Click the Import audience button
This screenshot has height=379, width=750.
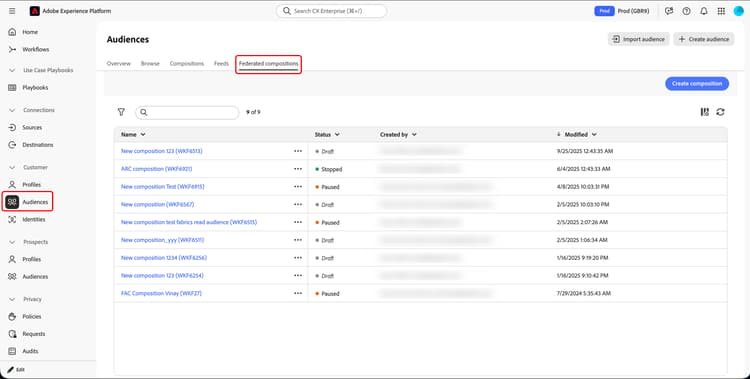tap(639, 39)
